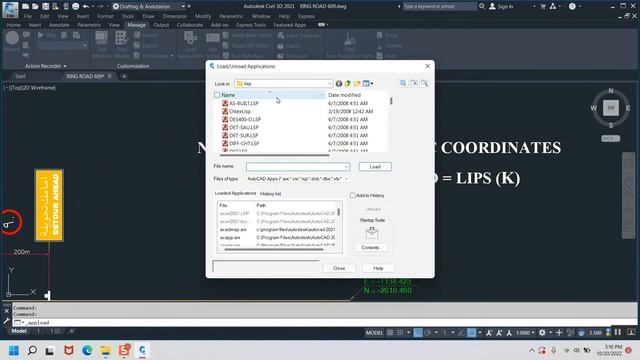Image resolution: width=640 pixels, height=360 pixels.
Task: Click the New drawing tab plus icon
Action: pos(124,76)
